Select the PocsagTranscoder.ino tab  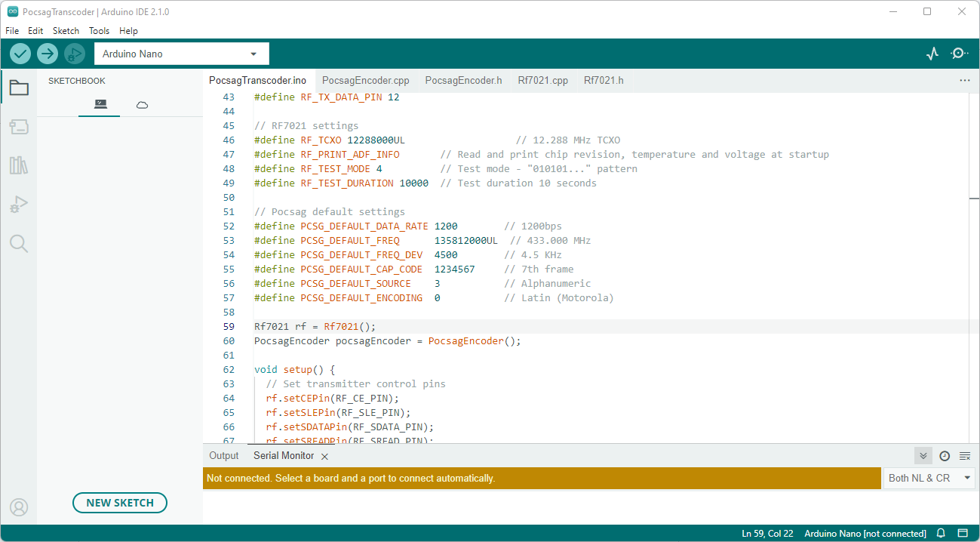pos(257,80)
